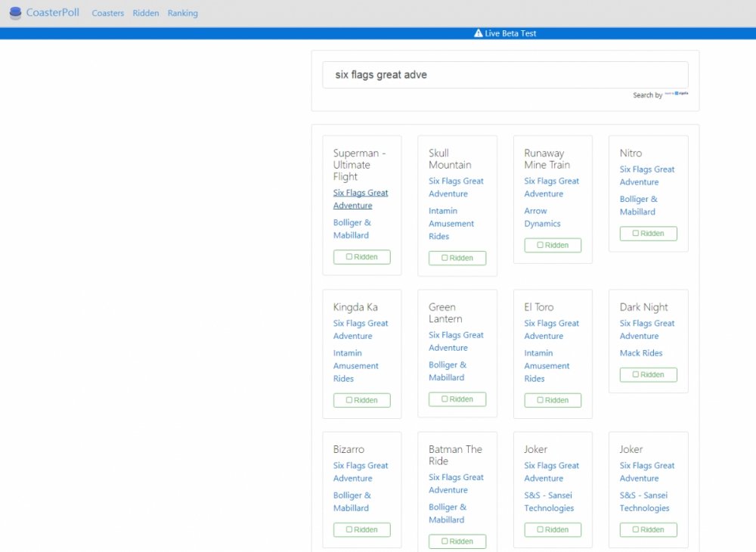The image size is (756, 552).
Task: Open the Ridden nav menu item
Action: 146,13
